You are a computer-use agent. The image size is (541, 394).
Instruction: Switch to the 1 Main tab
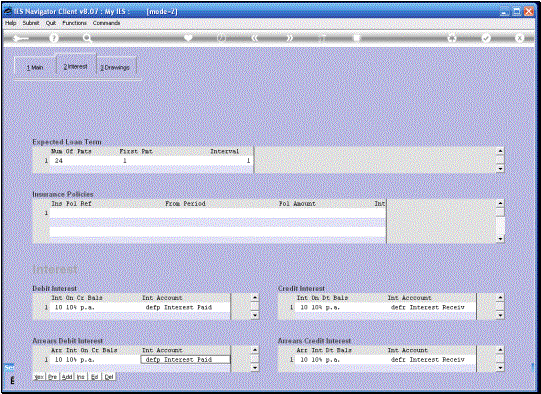point(35,67)
